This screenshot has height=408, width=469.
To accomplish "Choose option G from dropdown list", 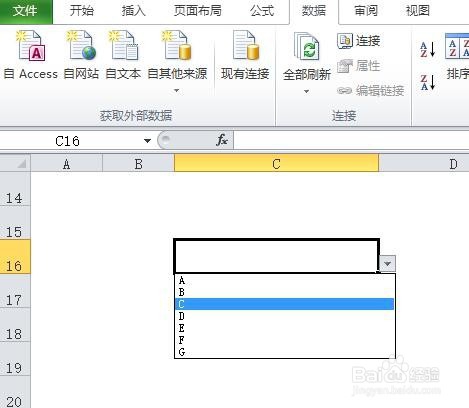I will [284, 352].
